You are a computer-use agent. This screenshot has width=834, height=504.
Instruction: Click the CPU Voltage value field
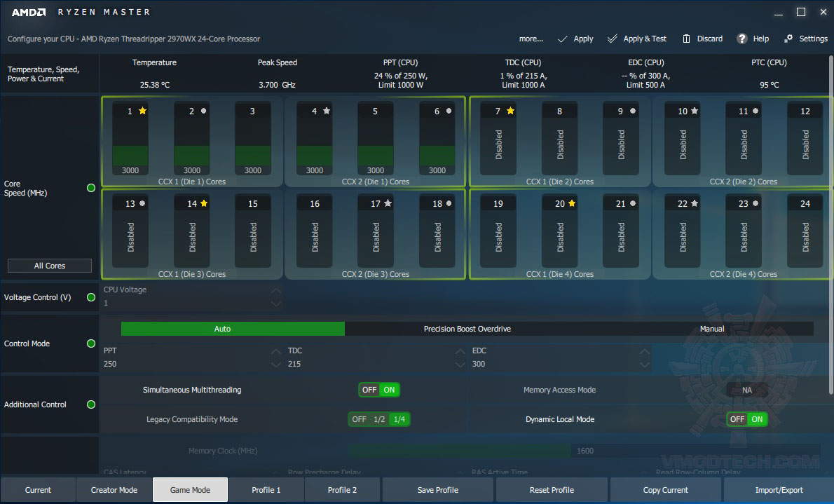(x=186, y=304)
